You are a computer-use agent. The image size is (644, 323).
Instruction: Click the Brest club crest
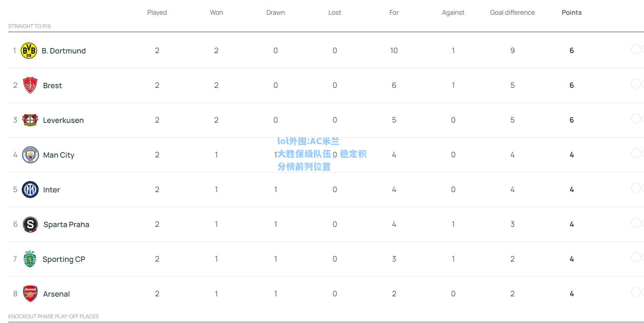[x=30, y=85]
